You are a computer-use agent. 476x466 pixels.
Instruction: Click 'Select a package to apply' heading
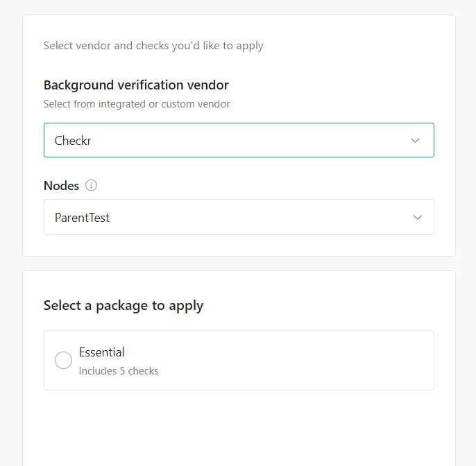click(123, 305)
